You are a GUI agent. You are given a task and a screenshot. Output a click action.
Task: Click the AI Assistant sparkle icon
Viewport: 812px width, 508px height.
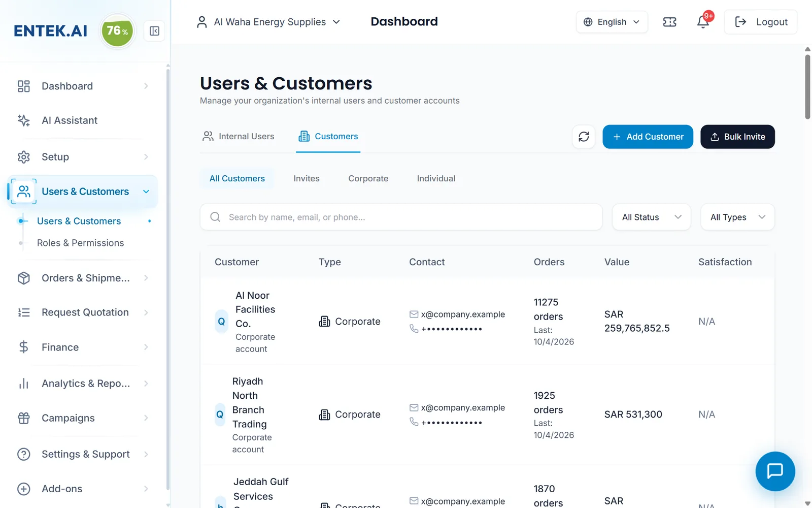[x=24, y=120]
